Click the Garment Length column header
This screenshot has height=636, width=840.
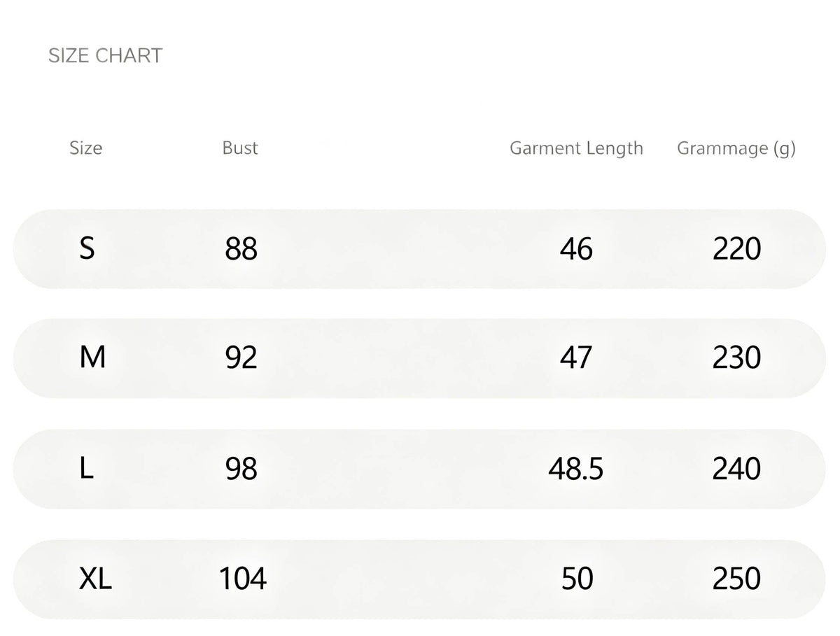(x=576, y=148)
